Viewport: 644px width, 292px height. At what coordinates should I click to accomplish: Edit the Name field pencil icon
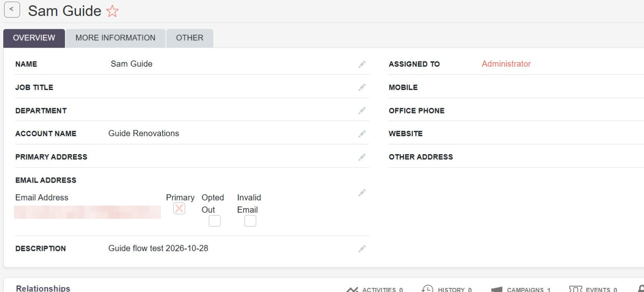pyautogui.click(x=362, y=64)
